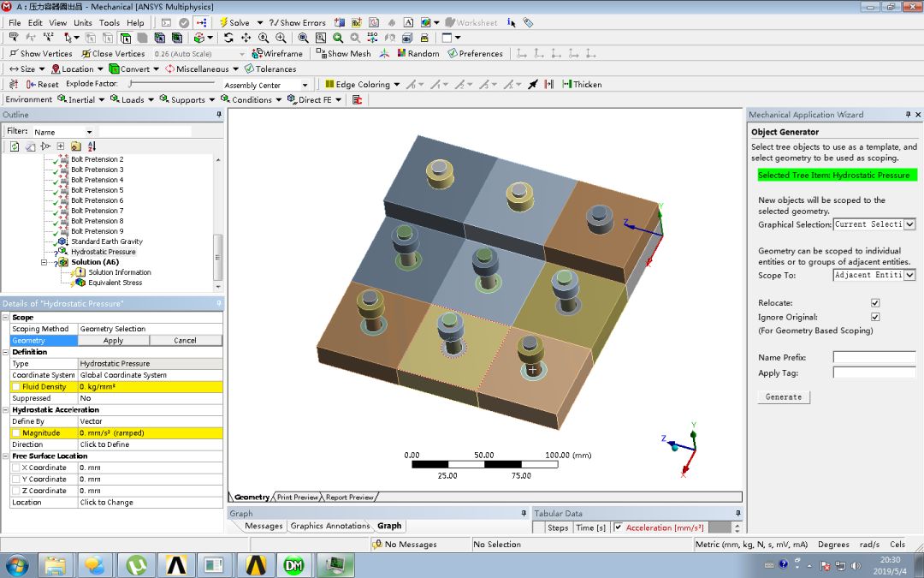Select Standard Earth Gravity in the Outline tree
Image resolution: width=924 pixels, height=578 pixels.
pos(107,241)
